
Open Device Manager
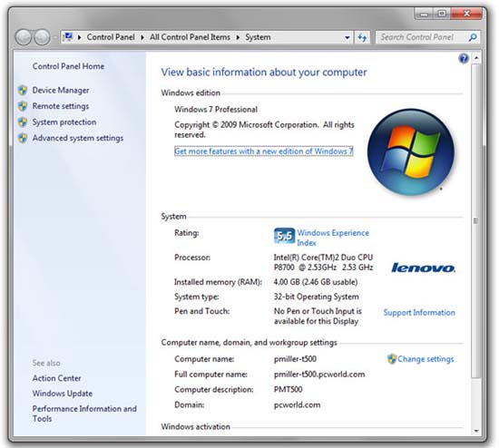[61, 91]
